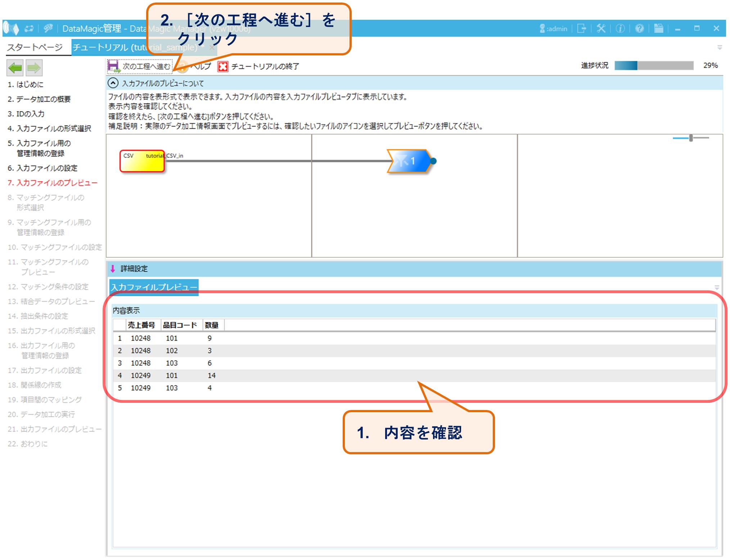Viewport: 730px width, 560px height.
Task: Select the yellow CSV tutorial_CSV_in file icon
Action: click(142, 161)
